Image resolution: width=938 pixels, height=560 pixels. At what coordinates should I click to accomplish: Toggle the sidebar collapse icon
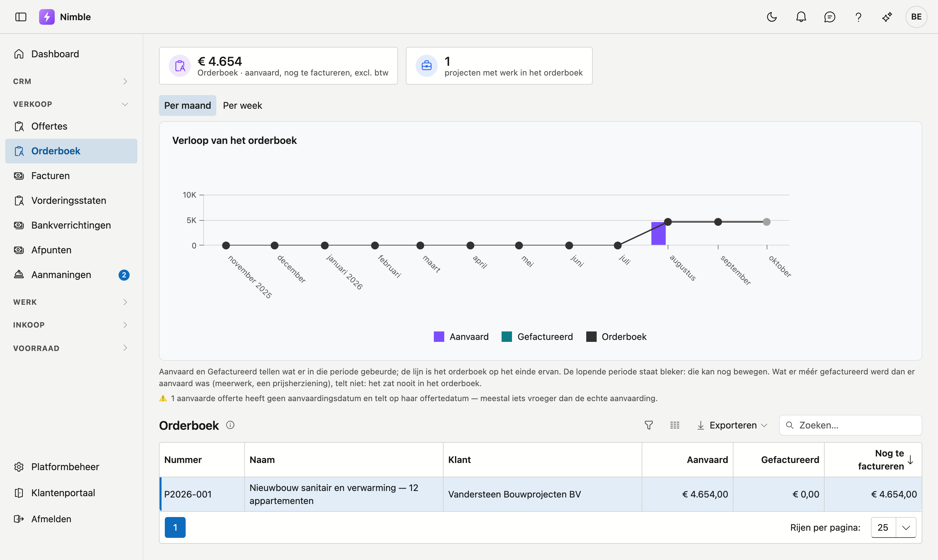point(21,17)
